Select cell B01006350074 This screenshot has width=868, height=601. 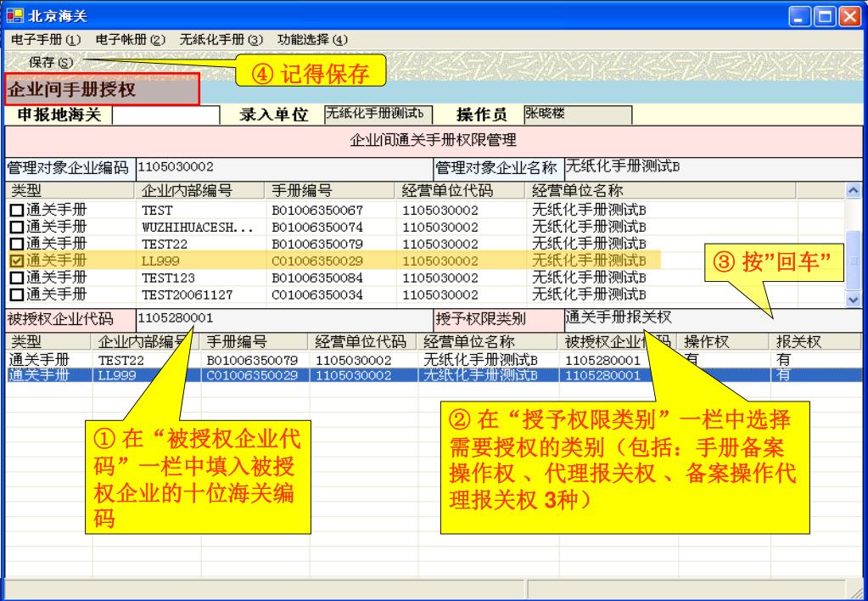pyautogui.click(x=317, y=227)
